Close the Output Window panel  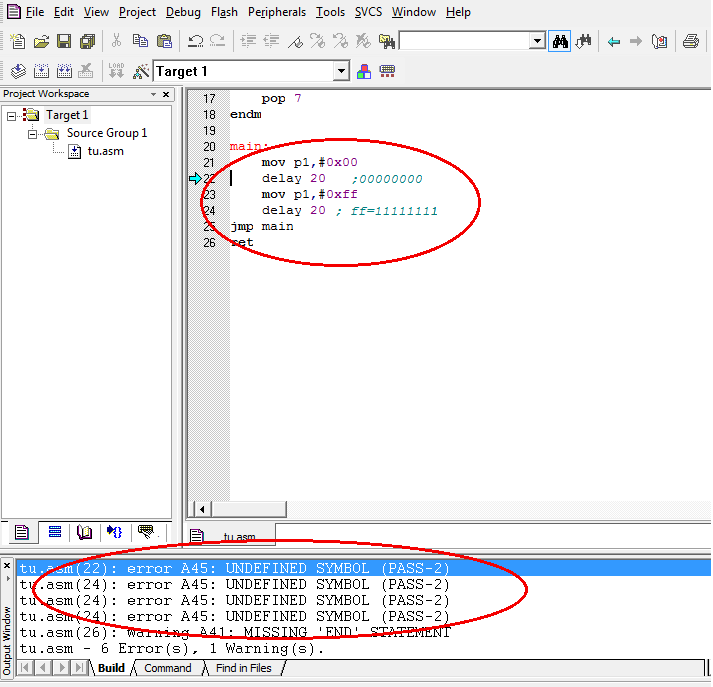8,567
